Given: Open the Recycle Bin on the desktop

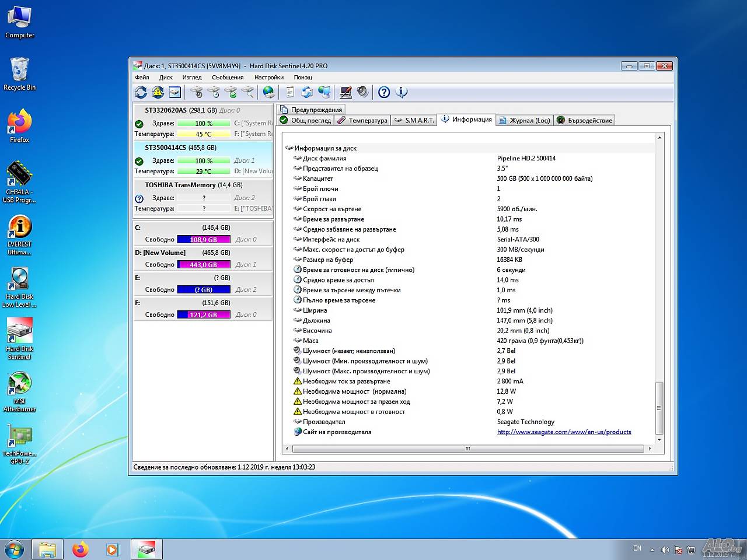Looking at the screenshot, I should pos(19,73).
